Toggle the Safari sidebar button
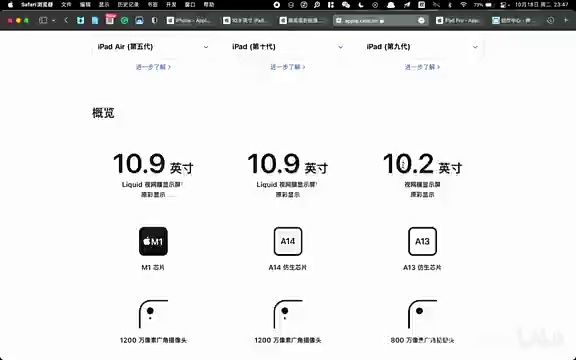The height and width of the screenshot is (360, 576). pyautogui.click(x=43, y=21)
